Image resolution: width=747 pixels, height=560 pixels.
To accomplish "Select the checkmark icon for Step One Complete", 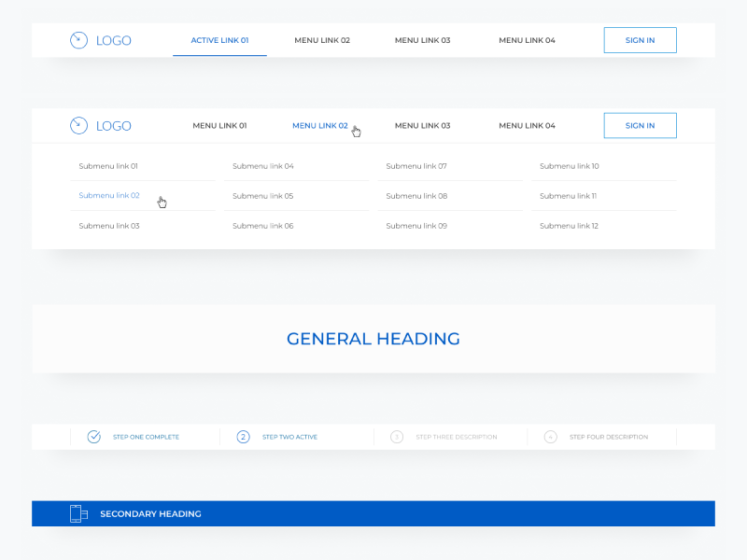I will (x=94, y=436).
